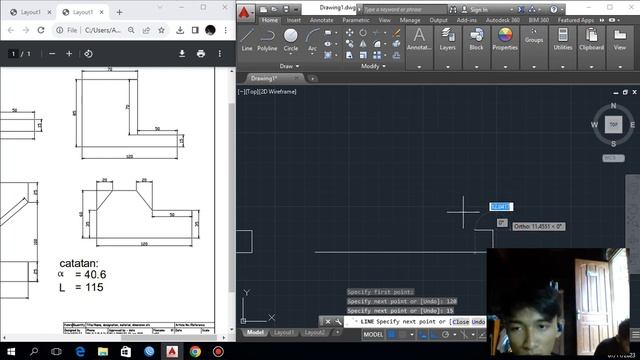Image resolution: width=640 pixels, height=360 pixels.
Task: Expand the Properties panel arrow
Action: (505, 67)
